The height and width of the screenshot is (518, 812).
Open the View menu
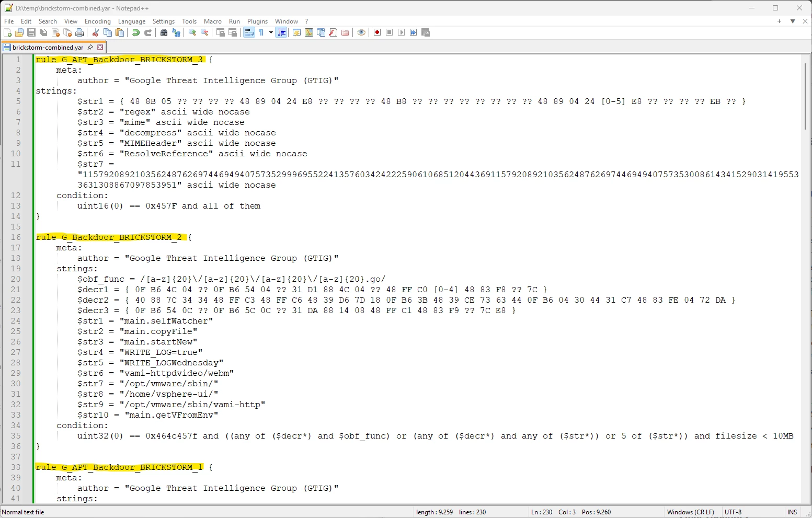[x=71, y=21]
